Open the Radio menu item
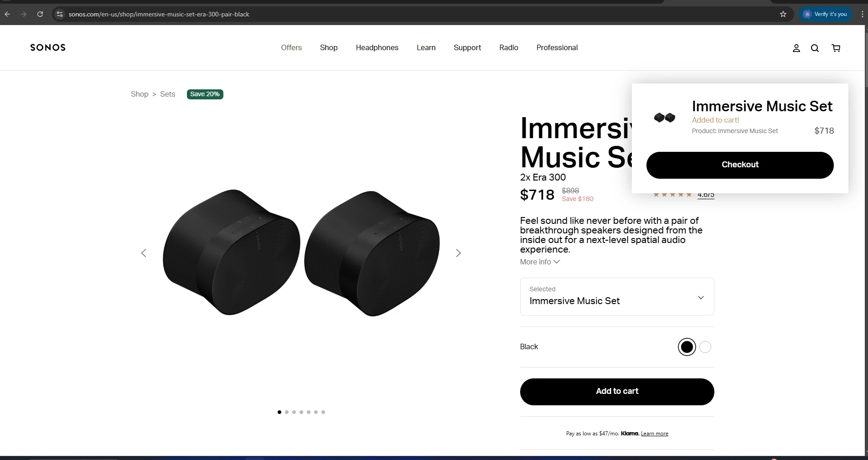868x460 pixels. 509,47
